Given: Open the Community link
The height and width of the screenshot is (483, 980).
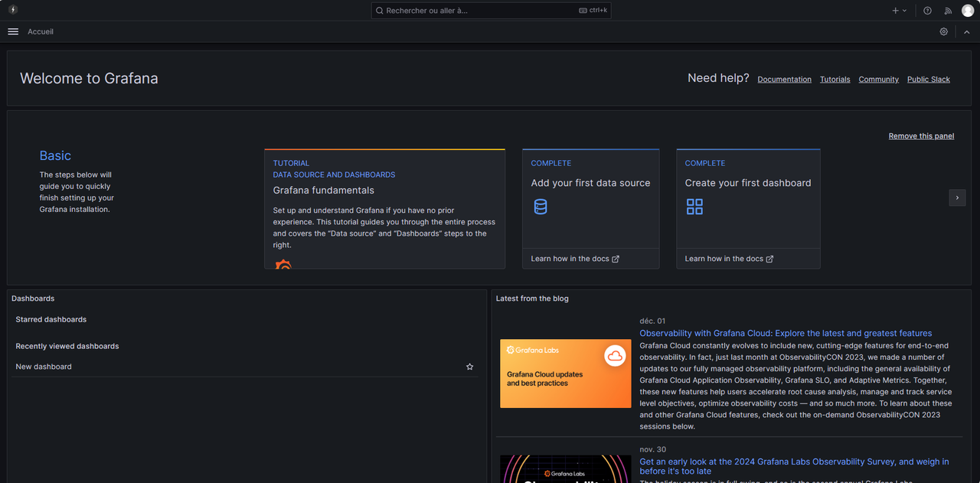Looking at the screenshot, I should (x=878, y=80).
